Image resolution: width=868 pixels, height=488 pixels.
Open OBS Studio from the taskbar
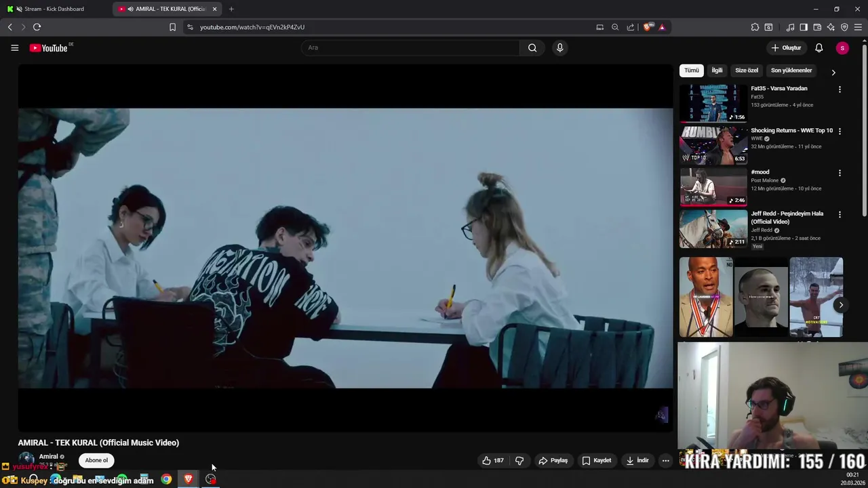click(211, 479)
